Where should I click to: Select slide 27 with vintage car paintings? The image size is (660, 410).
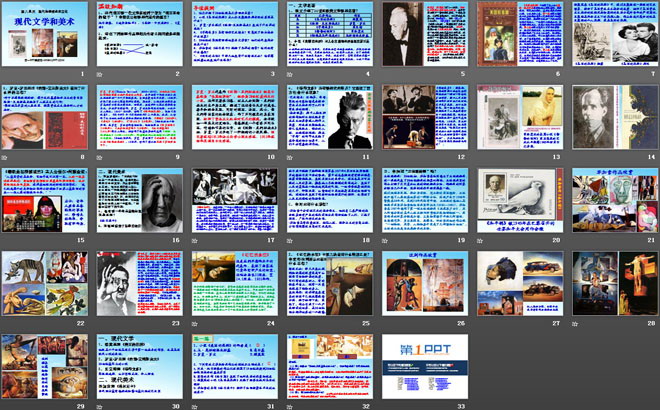tap(520, 283)
